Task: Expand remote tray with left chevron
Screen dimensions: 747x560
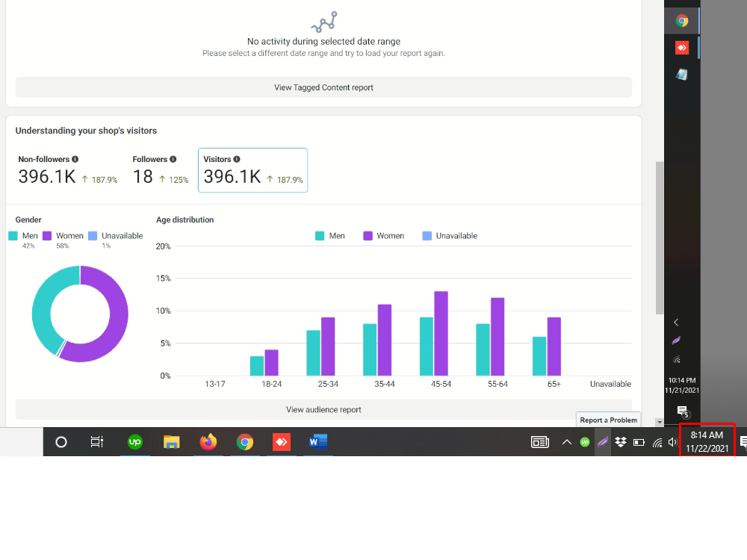Action: coord(676,323)
